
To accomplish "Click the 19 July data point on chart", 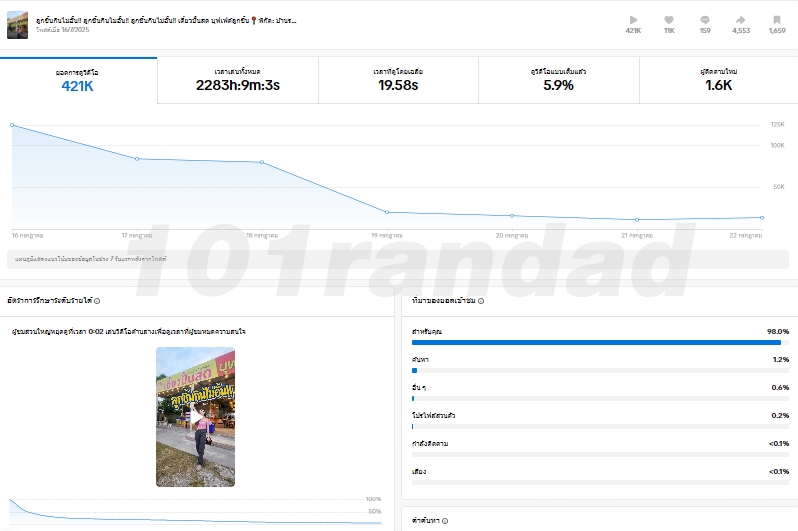I will coord(387,212).
